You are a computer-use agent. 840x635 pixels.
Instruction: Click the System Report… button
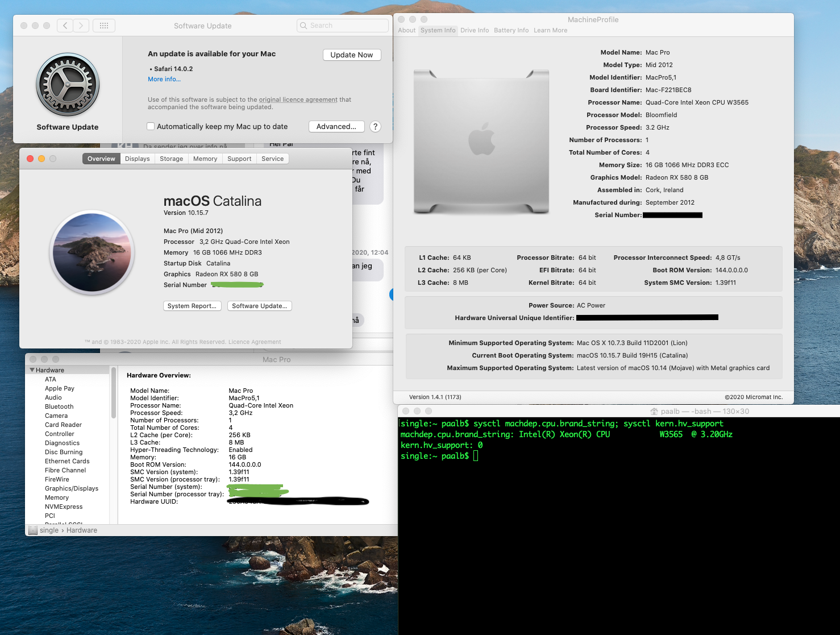192,306
